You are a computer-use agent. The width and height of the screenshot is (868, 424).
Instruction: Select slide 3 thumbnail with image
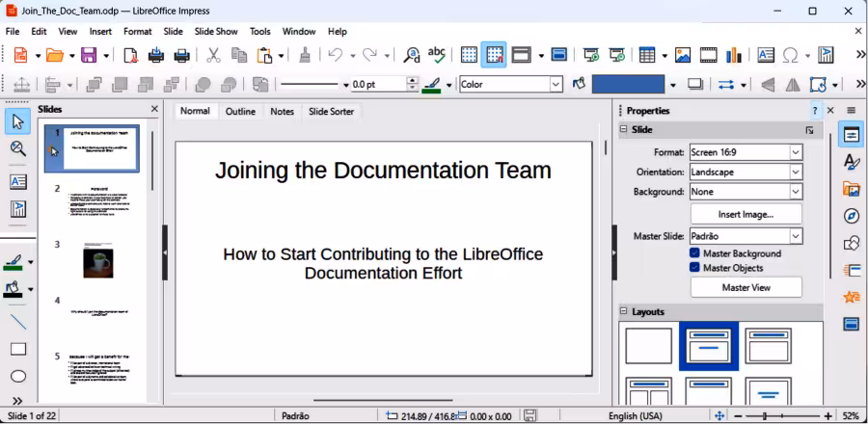(x=98, y=260)
